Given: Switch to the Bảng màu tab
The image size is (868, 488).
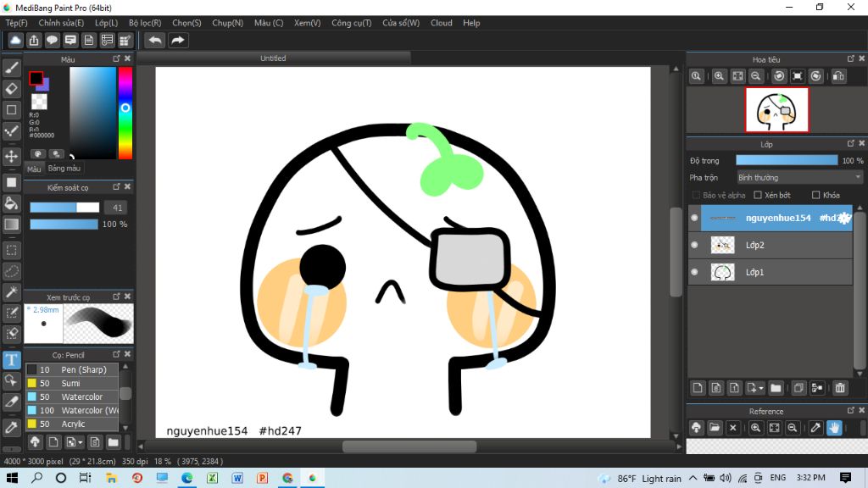Looking at the screenshot, I should coord(64,169).
